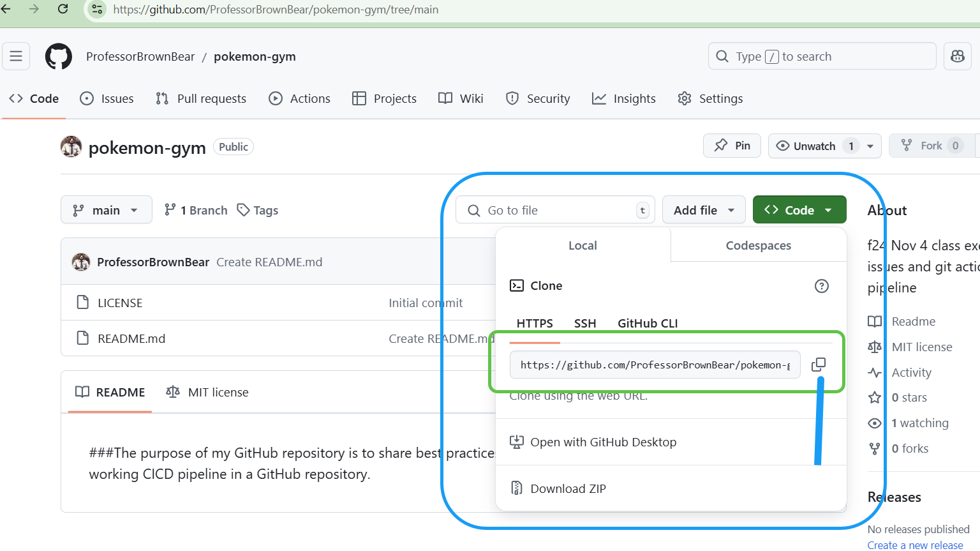Expand the main branch selector
Image resolution: width=980 pixels, height=551 pixels.
(106, 210)
